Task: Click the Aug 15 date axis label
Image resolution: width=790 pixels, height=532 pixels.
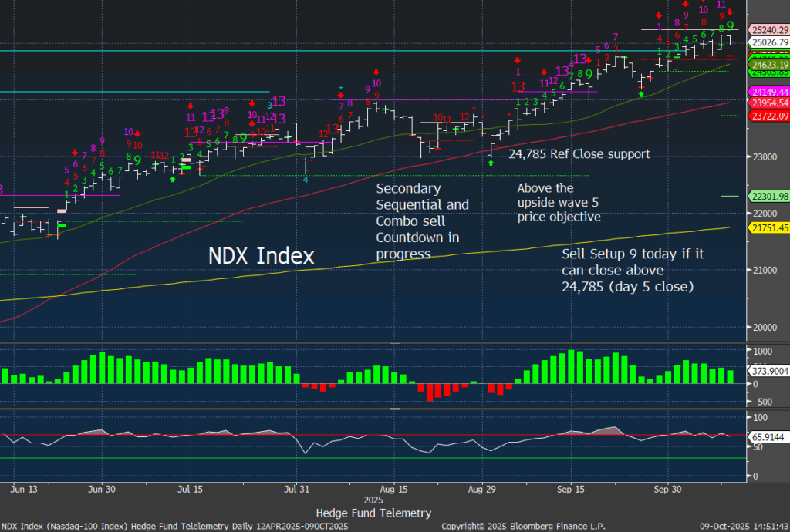Action: (x=393, y=489)
